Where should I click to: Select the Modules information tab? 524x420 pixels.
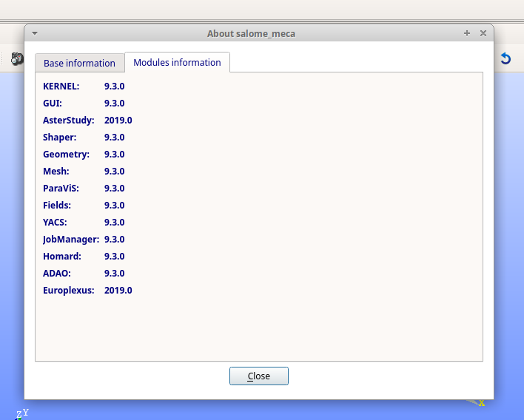pos(177,62)
